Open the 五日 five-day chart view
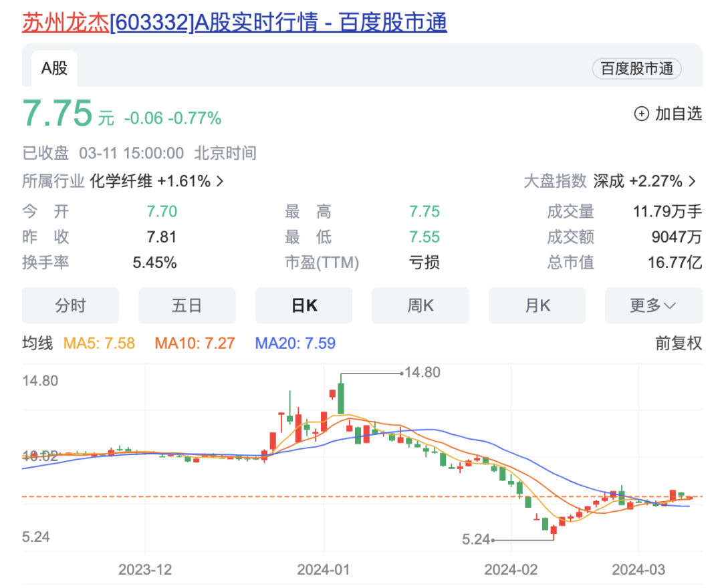 (187, 305)
